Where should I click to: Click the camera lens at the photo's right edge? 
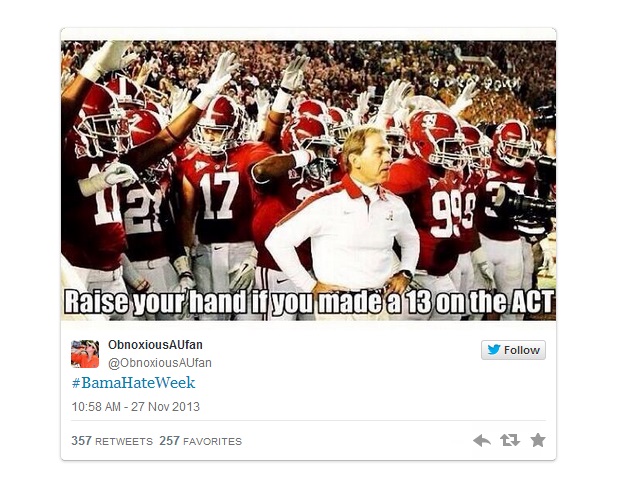point(525,205)
